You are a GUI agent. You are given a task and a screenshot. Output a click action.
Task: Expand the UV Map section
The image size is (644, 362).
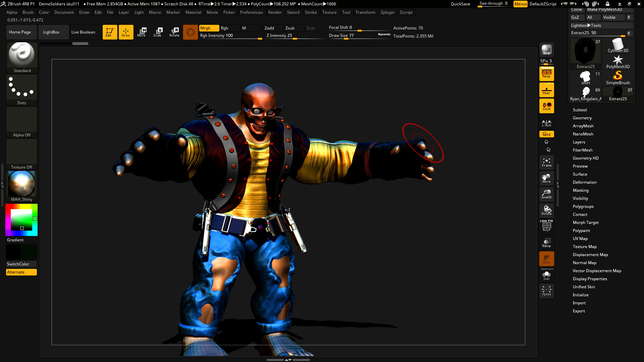pyautogui.click(x=580, y=239)
